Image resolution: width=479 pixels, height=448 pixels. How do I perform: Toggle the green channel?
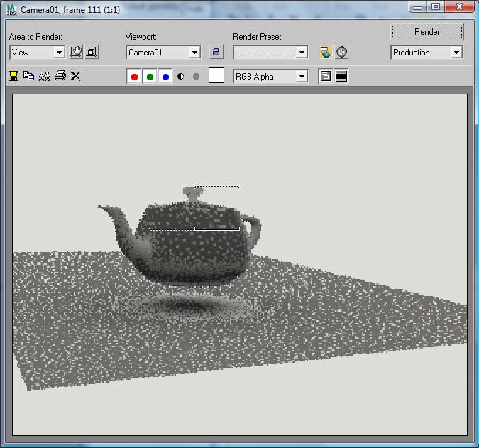click(x=150, y=77)
